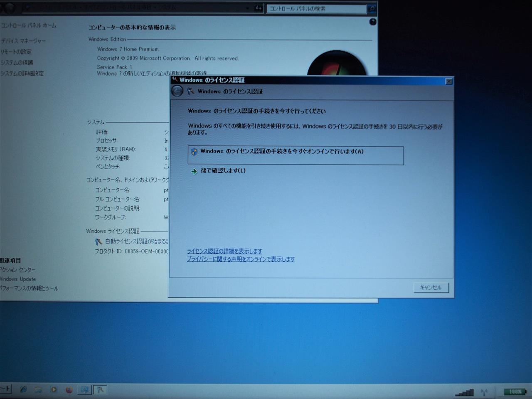Image resolution: width=532 pixels, height=399 pixels.
Task: Click the Windows 7 new edition features link
Action: (x=152, y=74)
